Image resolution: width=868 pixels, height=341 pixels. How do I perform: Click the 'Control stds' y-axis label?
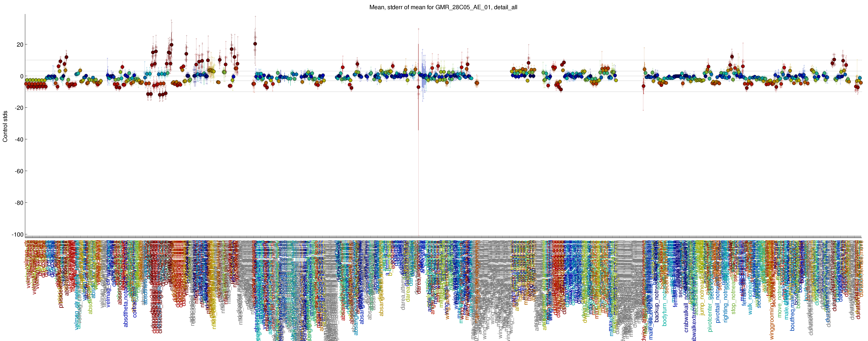coord(5,126)
